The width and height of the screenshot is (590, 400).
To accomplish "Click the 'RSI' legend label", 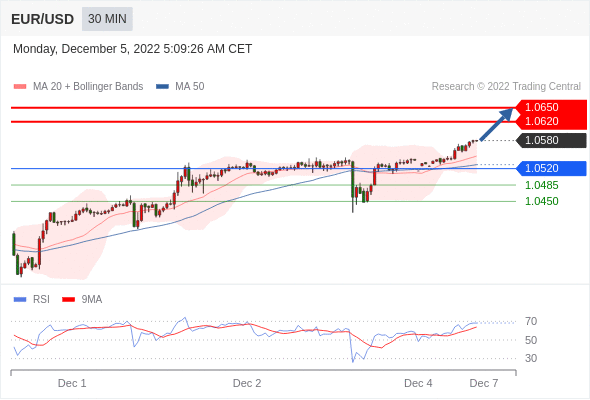I will 41,300.
